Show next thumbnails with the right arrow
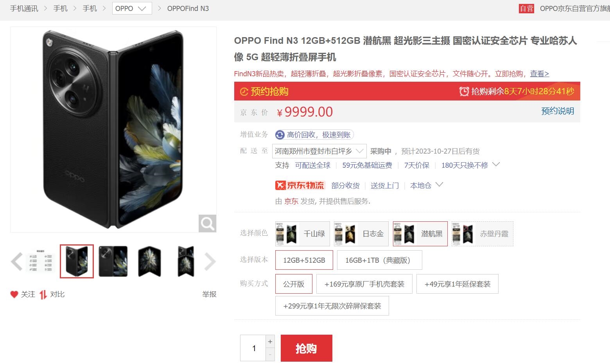The image size is (610, 364). (x=210, y=262)
